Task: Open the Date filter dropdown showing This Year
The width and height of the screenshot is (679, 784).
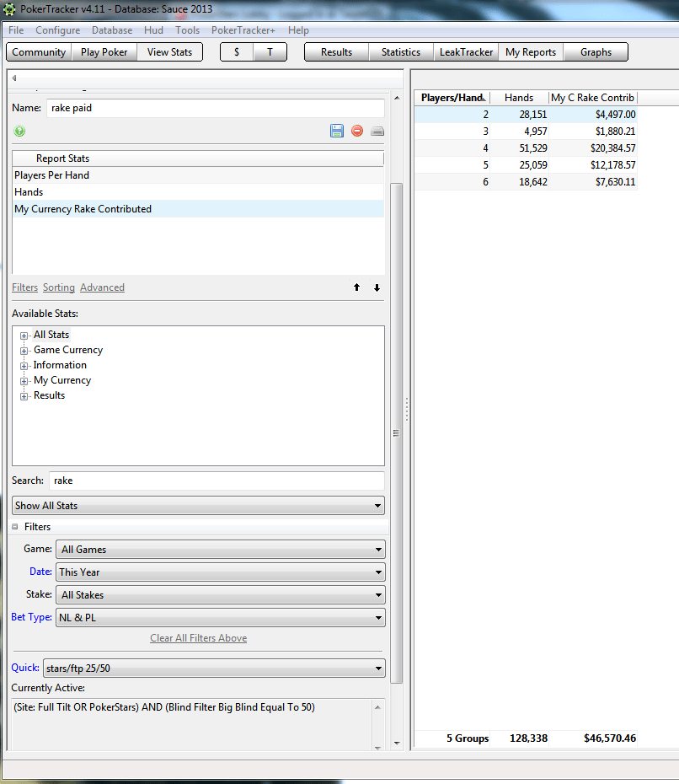Action: [x=221, y=572]
